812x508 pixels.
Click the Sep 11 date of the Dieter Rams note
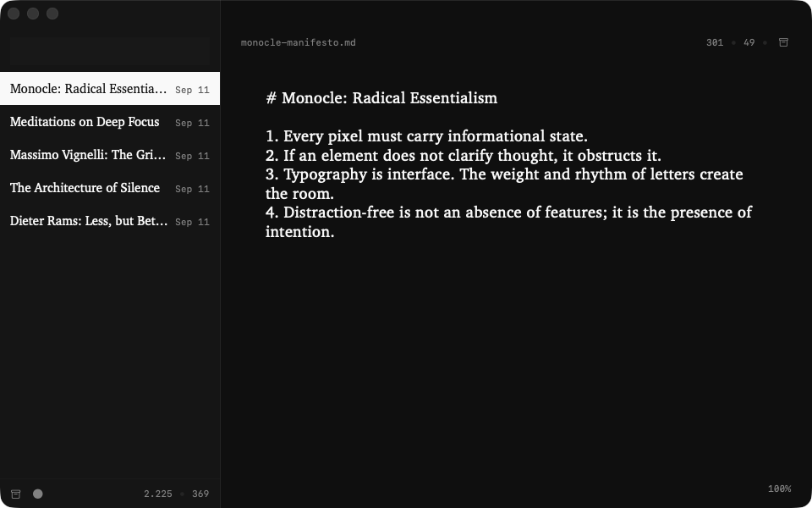[192, 223]
